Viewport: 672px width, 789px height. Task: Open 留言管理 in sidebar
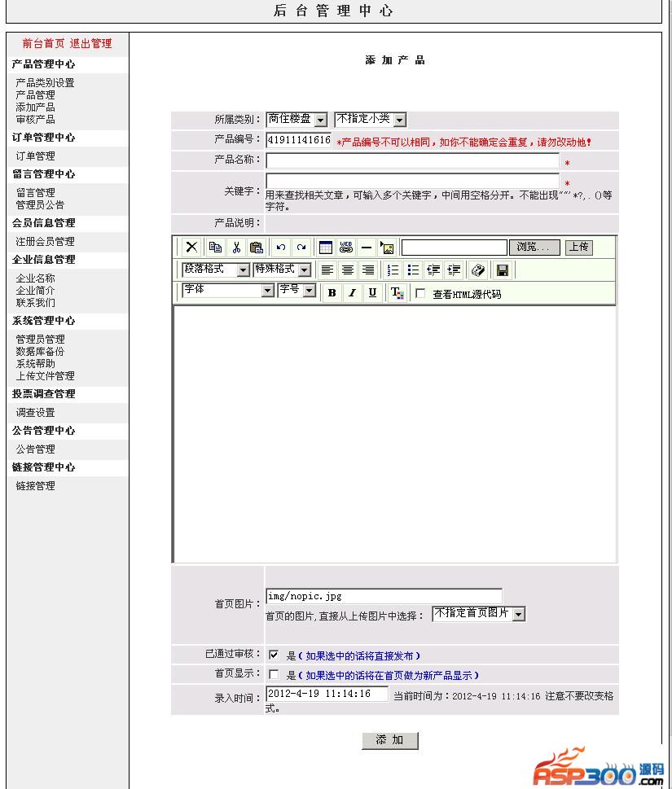click(x=35, y=192)
